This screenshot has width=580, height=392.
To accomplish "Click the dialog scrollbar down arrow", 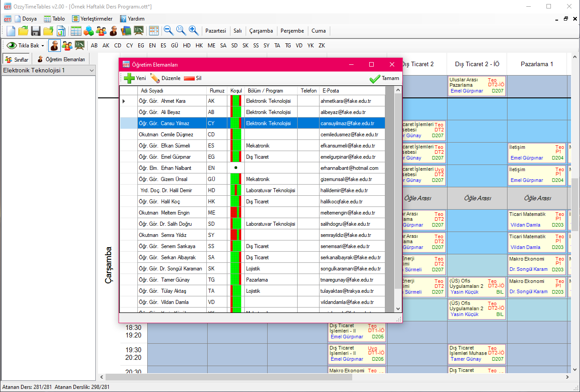I will [397, 308].
